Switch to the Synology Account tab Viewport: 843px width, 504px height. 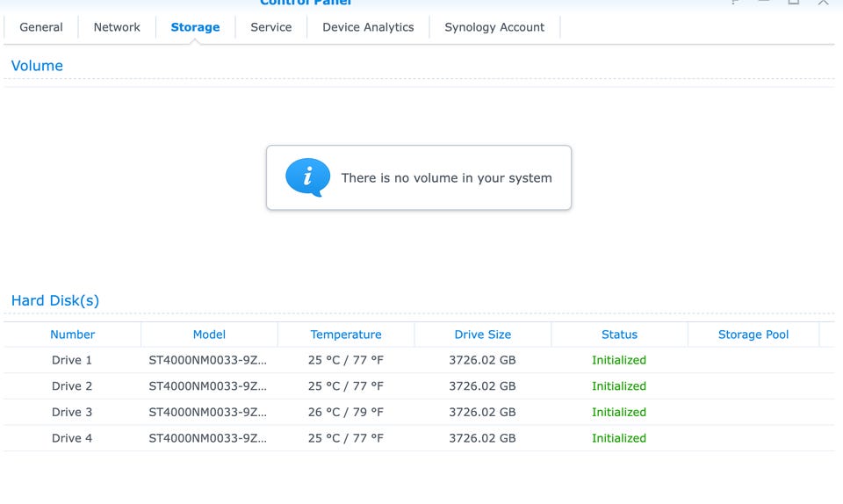[494, 27]
